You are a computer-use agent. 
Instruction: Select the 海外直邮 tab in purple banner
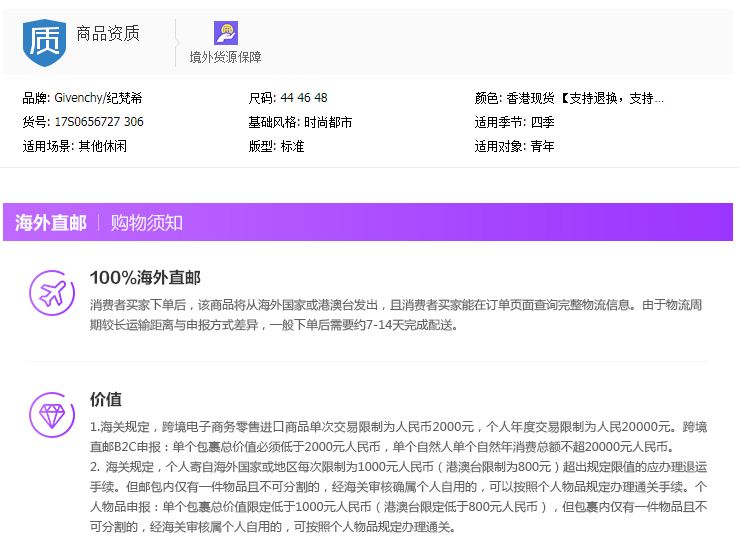(51, 223)
